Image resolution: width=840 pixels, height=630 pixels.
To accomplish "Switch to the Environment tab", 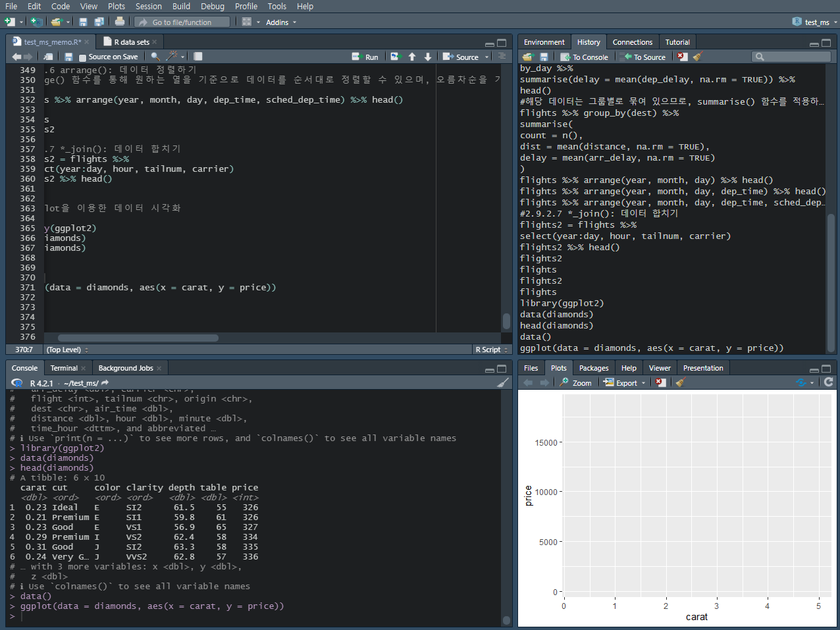I will click(544, 41).
